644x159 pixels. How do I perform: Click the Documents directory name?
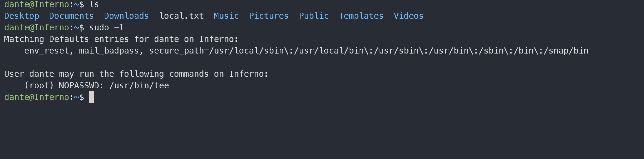tap(71, 16)
